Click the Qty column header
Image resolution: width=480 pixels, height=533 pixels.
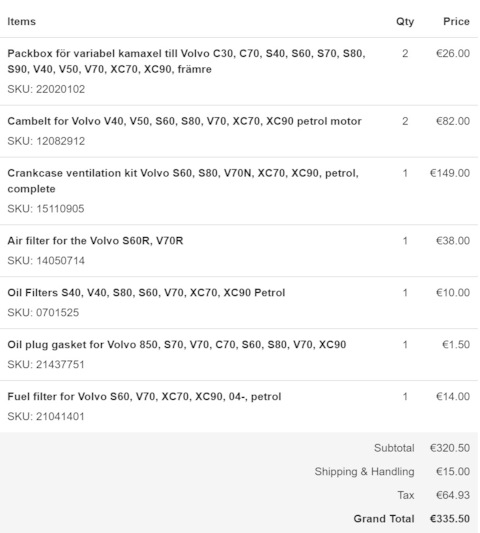(x=405, y=21)
